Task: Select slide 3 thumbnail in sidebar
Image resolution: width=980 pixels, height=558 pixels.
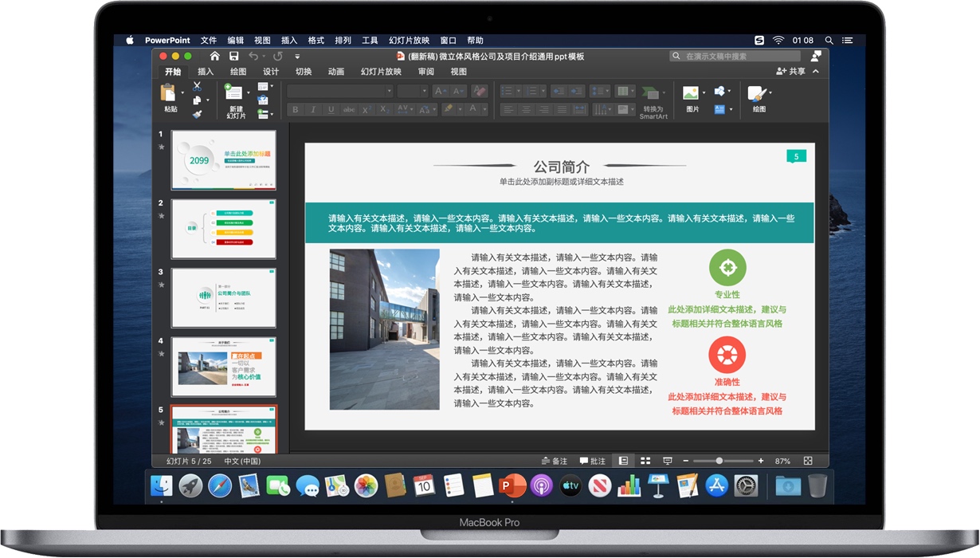Action: click(x=223, y=297)
